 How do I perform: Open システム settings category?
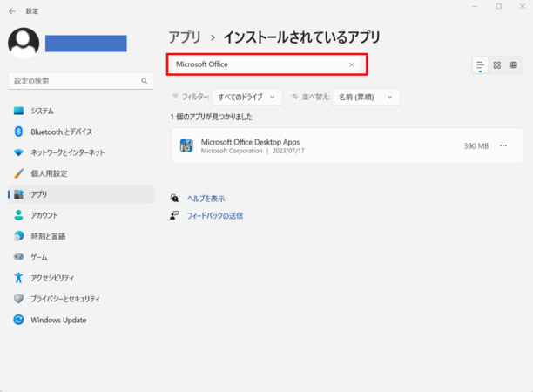(81, 111)
